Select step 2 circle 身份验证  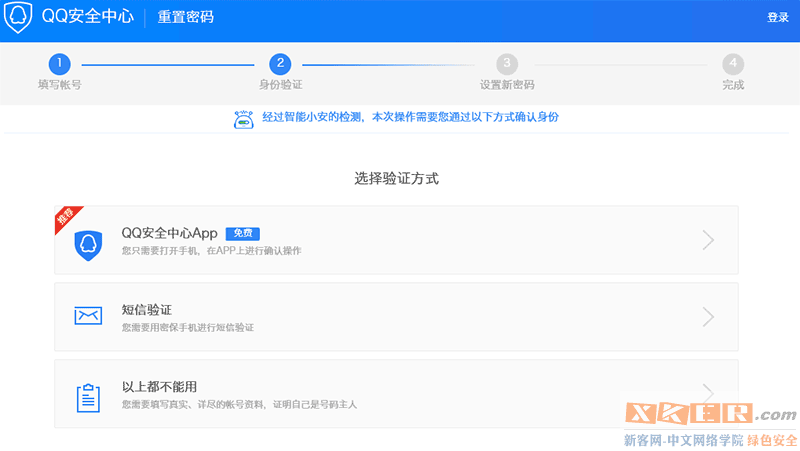[x=280, y=64]
